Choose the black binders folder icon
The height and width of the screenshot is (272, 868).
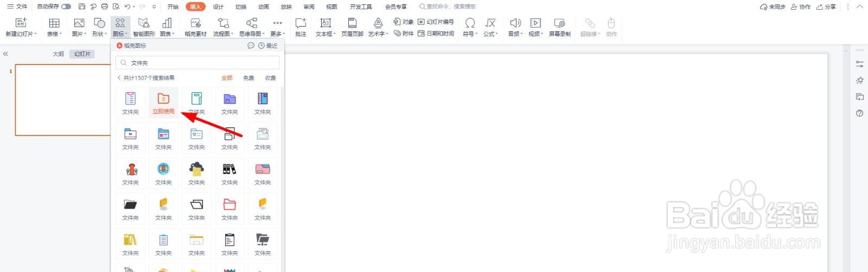[x=229, y=169]
